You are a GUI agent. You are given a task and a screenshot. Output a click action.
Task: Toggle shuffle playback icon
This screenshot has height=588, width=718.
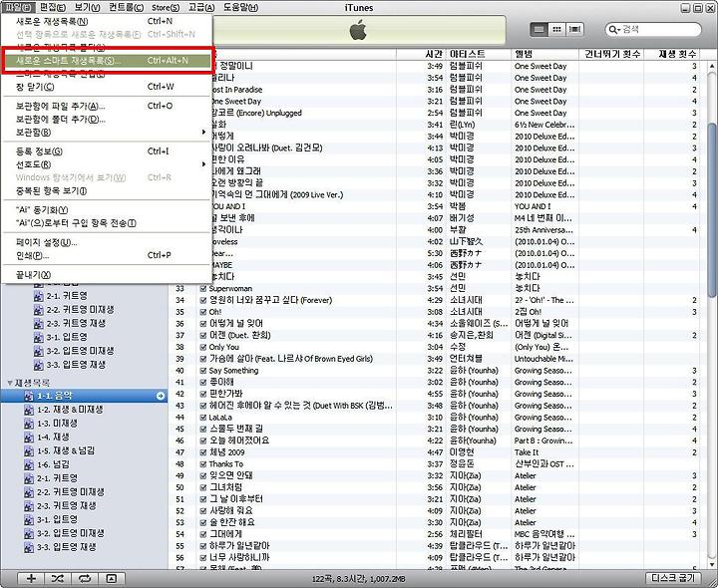[58, 578]
